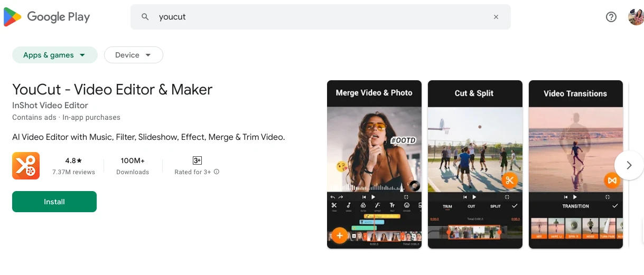Clear the search field with X
This screenshot has width=644, height=275.
pyautogui.click(x=496, y=17)
